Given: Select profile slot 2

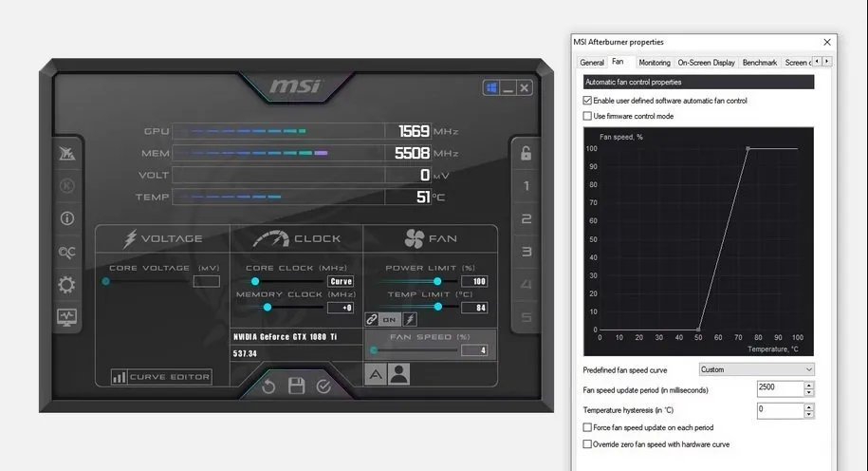Looking at the screenshot, I should point(526,219).
